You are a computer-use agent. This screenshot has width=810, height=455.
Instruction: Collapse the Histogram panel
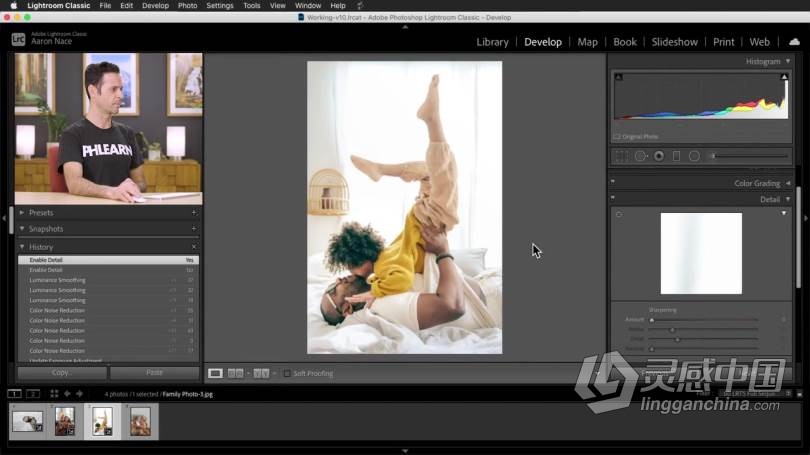tap(788, 61)
